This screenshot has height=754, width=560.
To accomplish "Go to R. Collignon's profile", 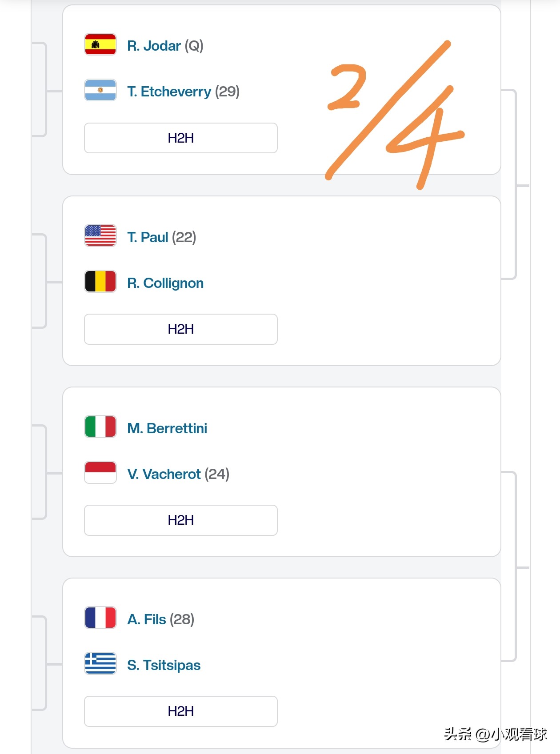I will (x=165, y=283).
